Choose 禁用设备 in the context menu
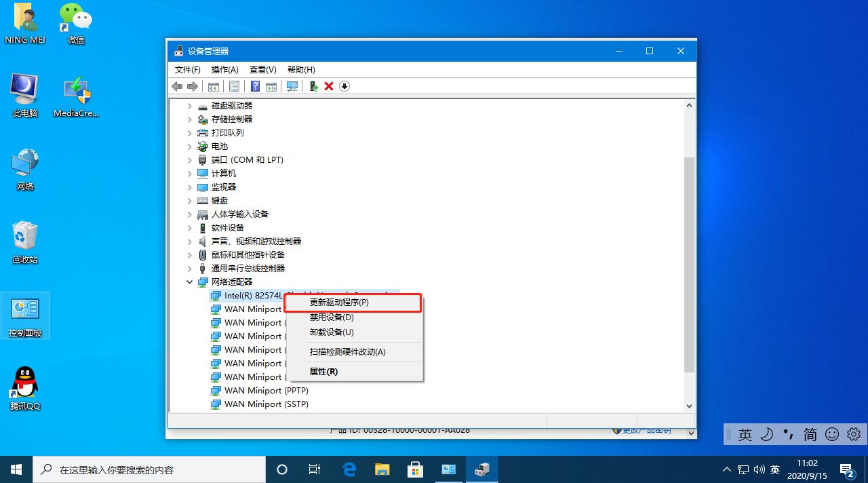 pos(332,317)
